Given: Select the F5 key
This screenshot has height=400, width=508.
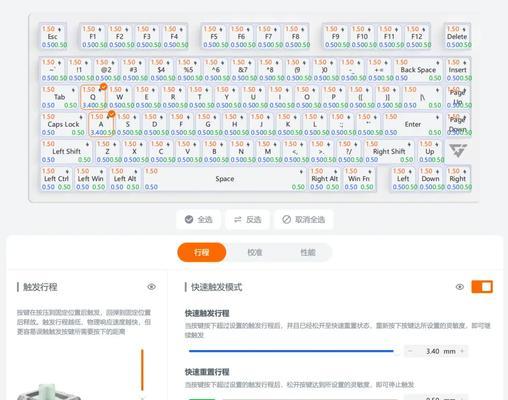Looking at the screenshot, I should coord(214,37).
